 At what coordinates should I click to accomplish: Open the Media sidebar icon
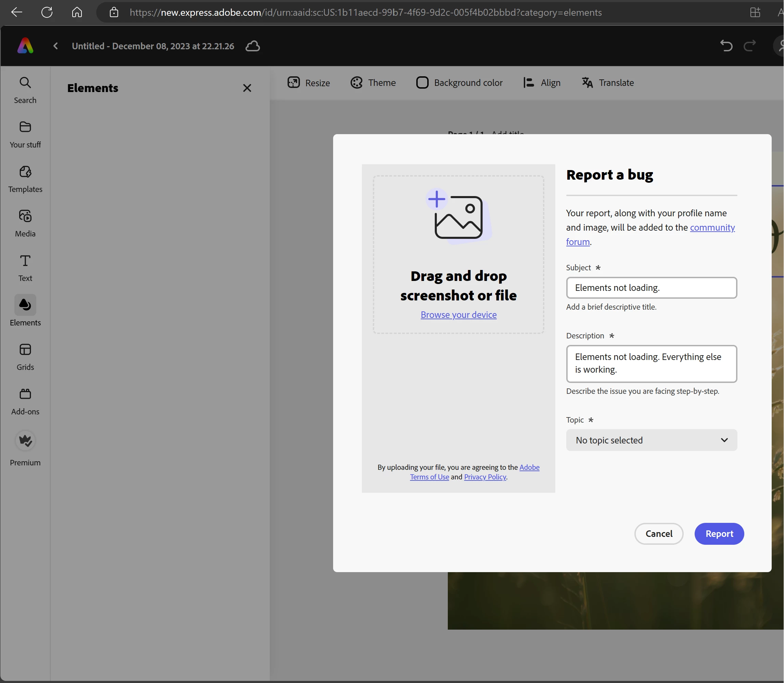click(x=25, y=216)
